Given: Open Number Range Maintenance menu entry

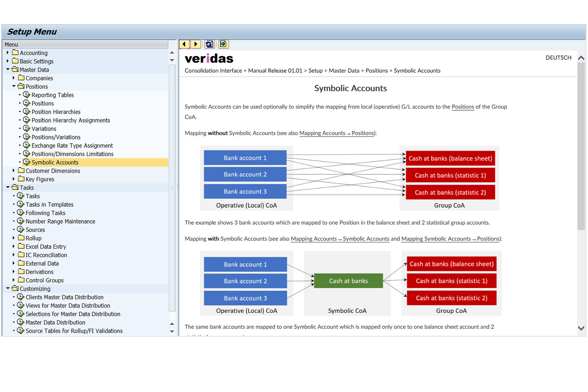Looking at the screenshot, I should [60, 221].
